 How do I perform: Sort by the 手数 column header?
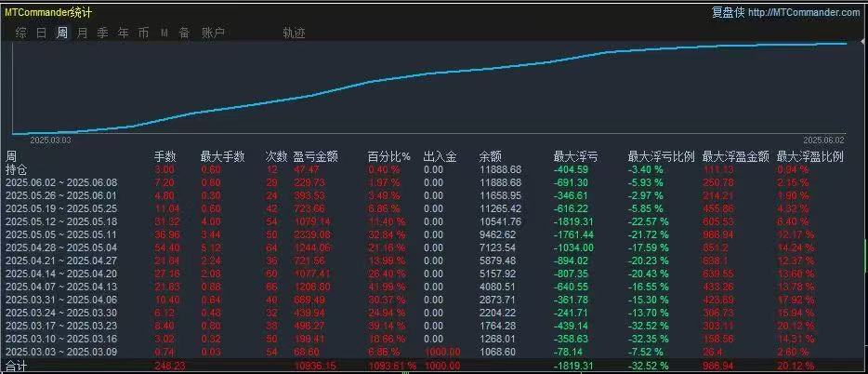pos(165,157)
